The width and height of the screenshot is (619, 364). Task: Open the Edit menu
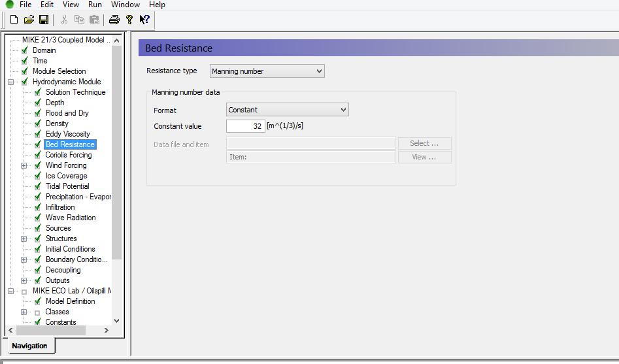point(47,5)
